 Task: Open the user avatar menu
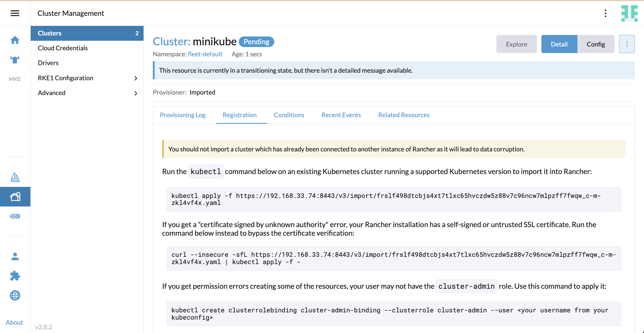(x=629, y=13)
